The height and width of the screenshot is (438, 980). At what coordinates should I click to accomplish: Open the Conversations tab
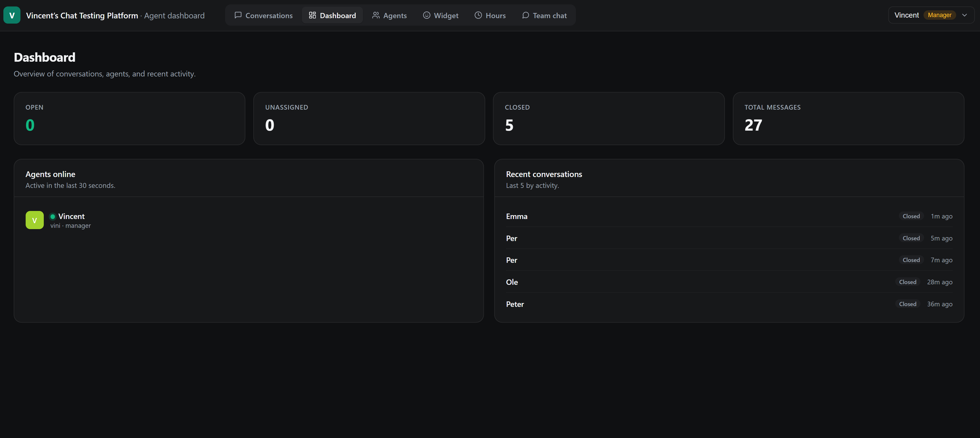264,15
